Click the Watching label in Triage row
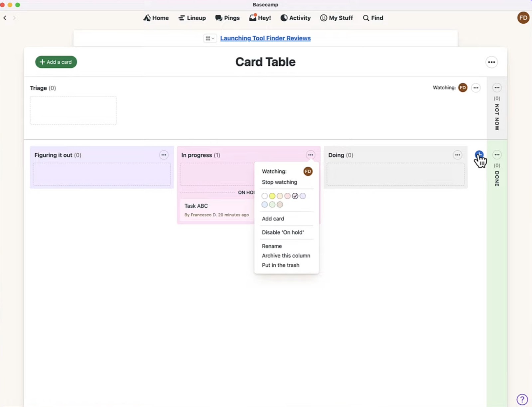 [444, 88]
